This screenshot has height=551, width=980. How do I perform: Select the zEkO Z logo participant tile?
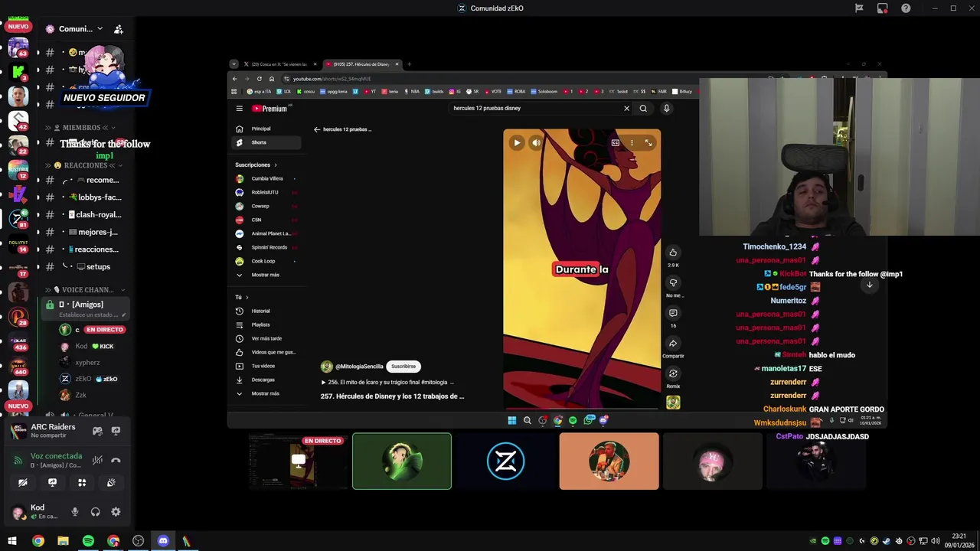505,461
